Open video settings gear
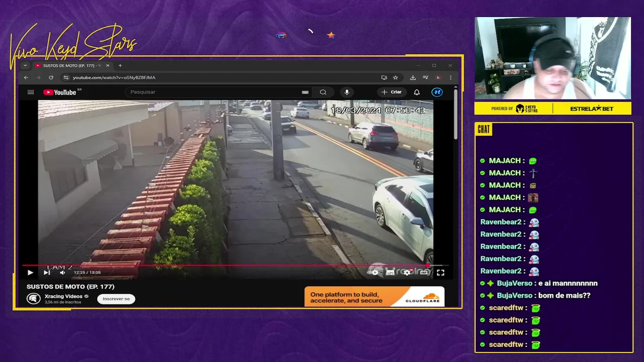The width and height of the screenshot is (644, 362). coord(407,273)
